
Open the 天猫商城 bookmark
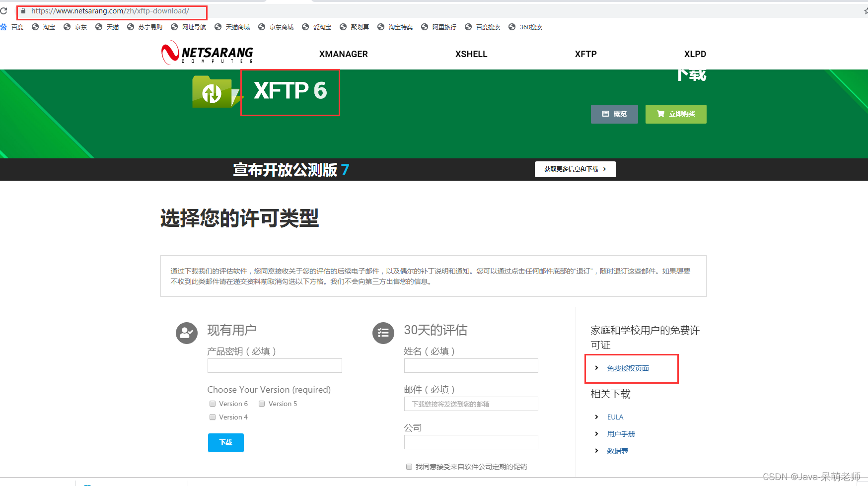pyautogui.click(x=232, y=27)
